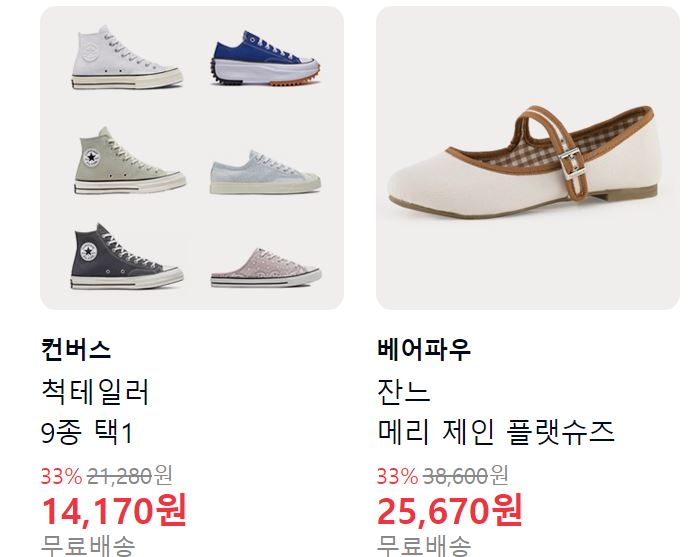
Task: Click the blue platform Run Star sneaker
Action: pyautogui.click(x=265, y=58)
